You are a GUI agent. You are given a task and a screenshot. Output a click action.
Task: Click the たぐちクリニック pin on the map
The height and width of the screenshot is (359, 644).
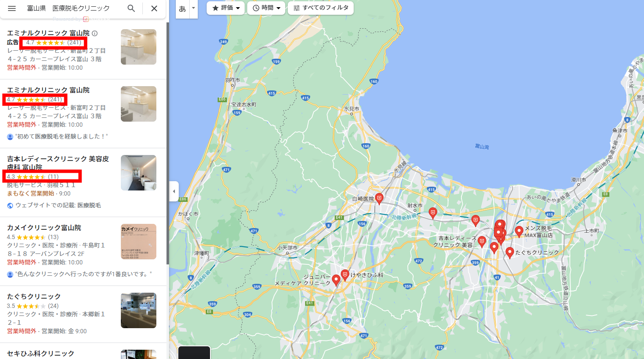tap(510, 252)
